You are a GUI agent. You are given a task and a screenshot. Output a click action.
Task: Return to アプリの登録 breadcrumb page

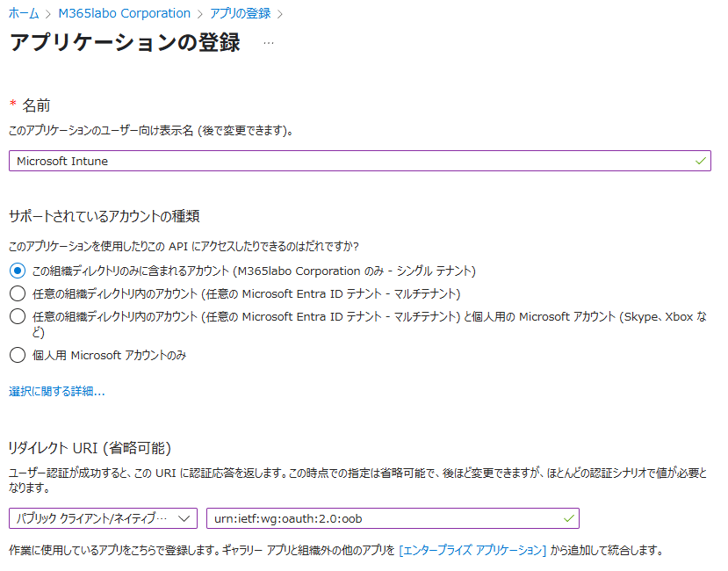(x=240, y=14)
